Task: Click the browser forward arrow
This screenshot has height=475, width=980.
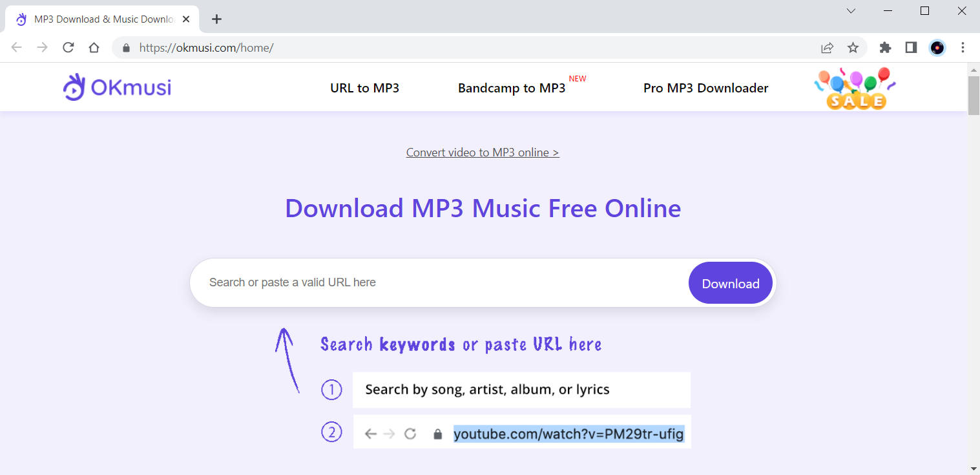Action: pos(43,47)
